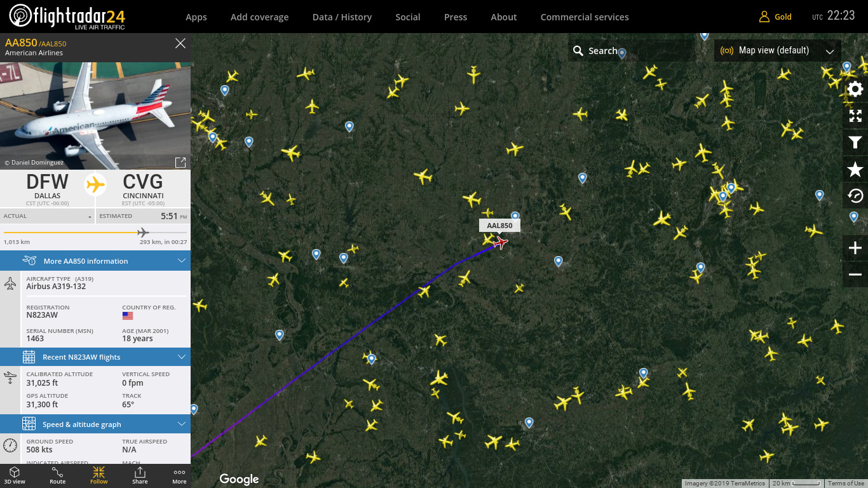Screen dimensions: 868x488
Task: Zoom out with the minus button
Action: pyautogui.click(x=855, y=274)
